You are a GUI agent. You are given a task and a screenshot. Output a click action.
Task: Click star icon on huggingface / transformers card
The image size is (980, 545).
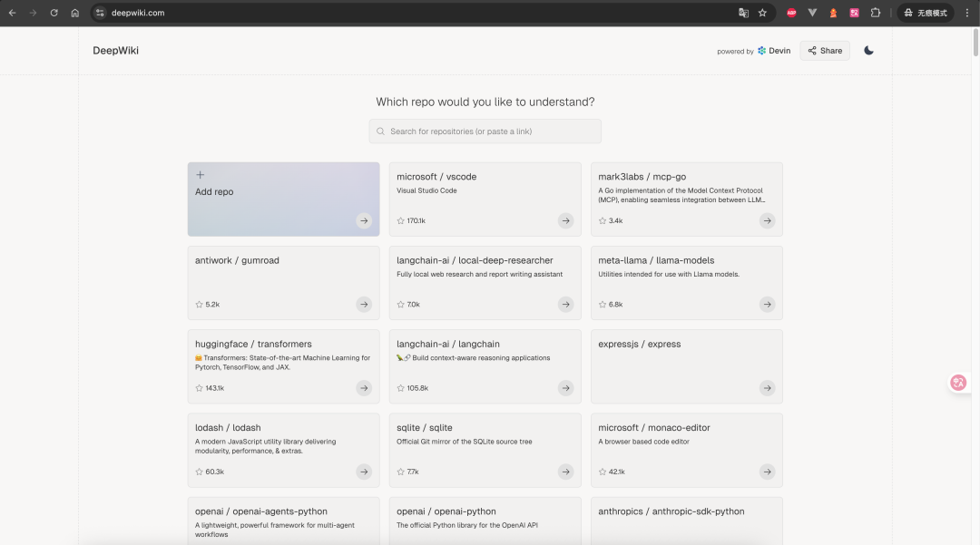pos(199,388)
